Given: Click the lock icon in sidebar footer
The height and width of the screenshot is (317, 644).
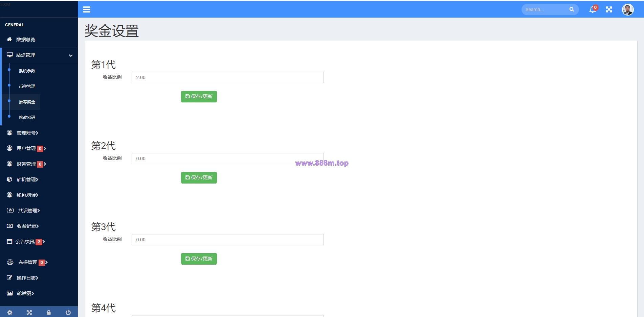Looking at the screenshot, I should click(x=49, y=313).
